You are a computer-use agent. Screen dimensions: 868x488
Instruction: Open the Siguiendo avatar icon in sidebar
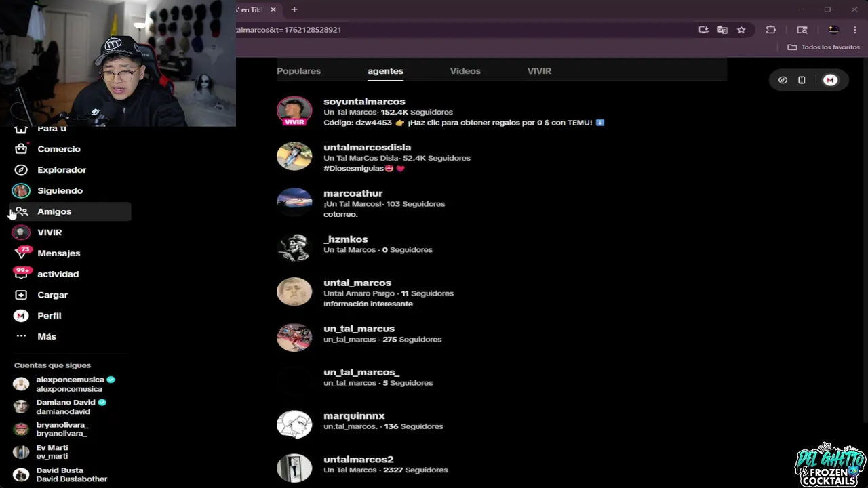[x=21, y=190]
